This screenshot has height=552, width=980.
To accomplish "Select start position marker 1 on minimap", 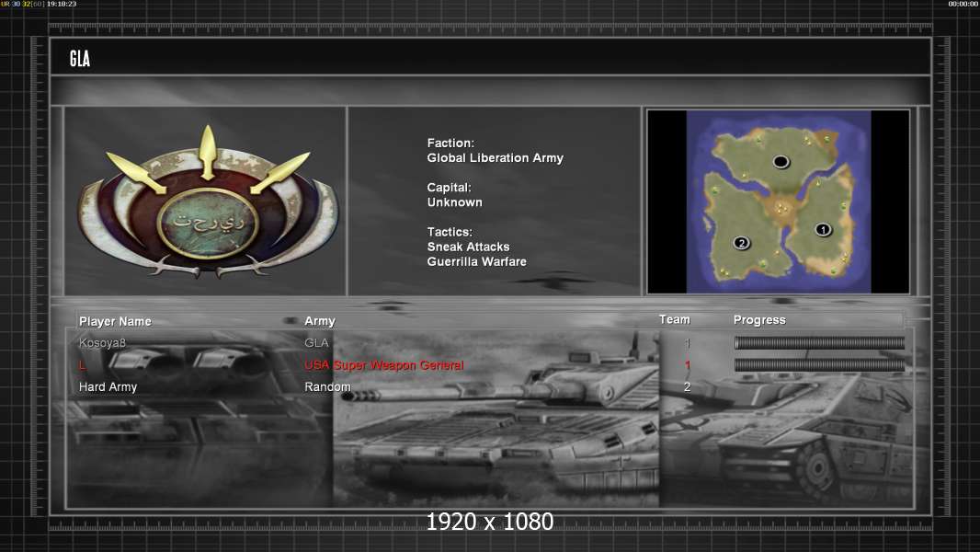I will click(823, 229).
